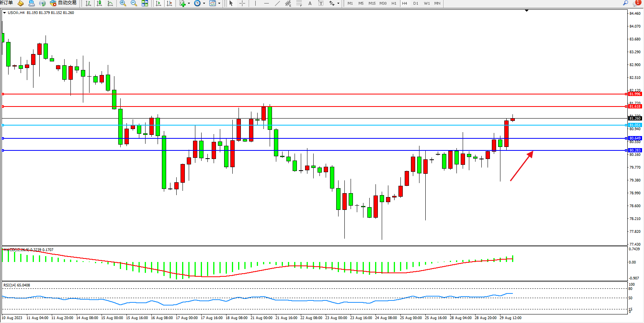The width and height of the screenshot is (644, 323).
Task: Toggle 自动交易 auto trading button
Action: click(63, 3)
